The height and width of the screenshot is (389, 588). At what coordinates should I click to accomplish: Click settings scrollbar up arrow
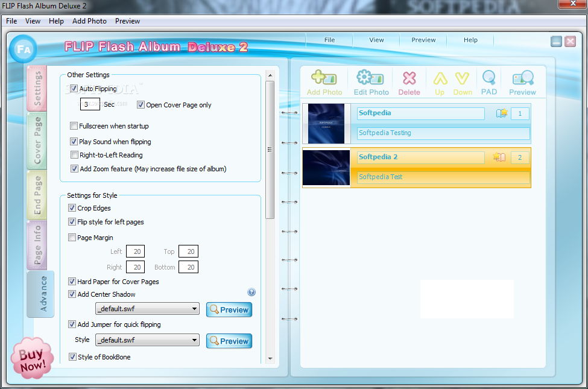[x=270, y=75]
